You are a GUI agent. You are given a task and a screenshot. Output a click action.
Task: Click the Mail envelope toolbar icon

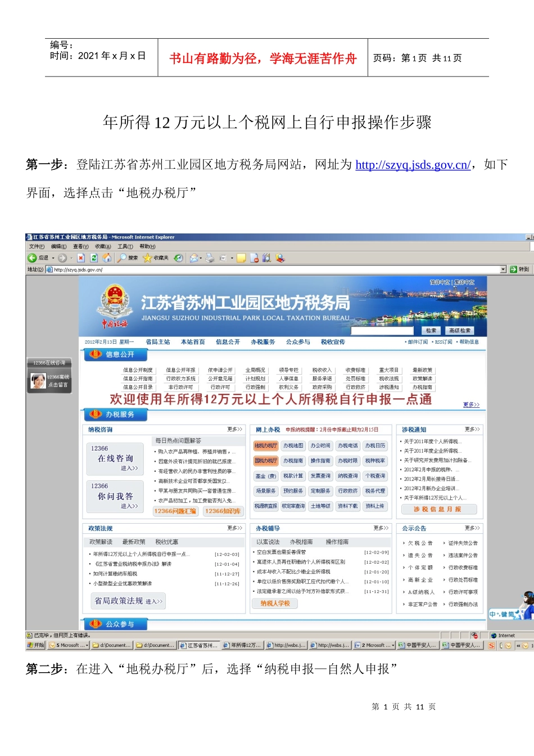194,258
